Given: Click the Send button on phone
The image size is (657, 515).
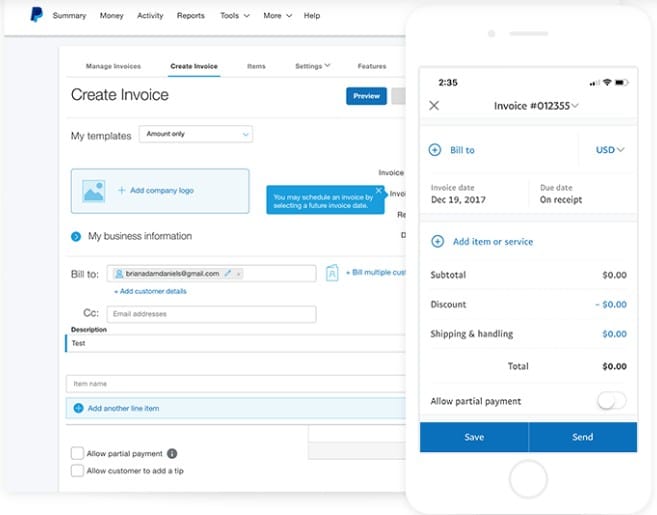Looking at the screenshot, I should pos(583,437).
